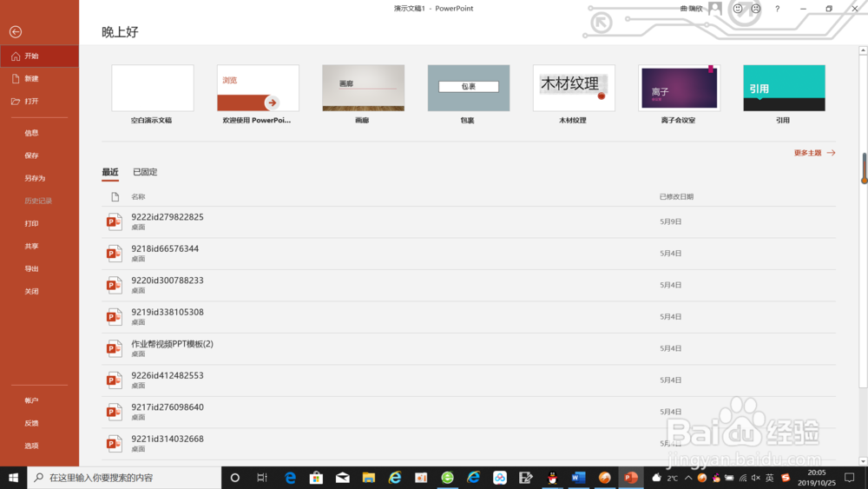This screenshot has height=489, width=868.
Task: Open Microsoft Store taskbar icon
Action: point(316,478)
